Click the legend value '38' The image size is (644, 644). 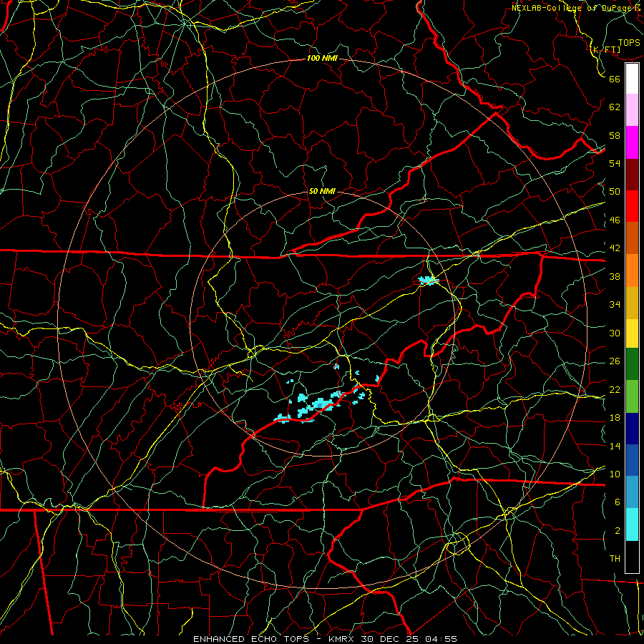[615, 277]
